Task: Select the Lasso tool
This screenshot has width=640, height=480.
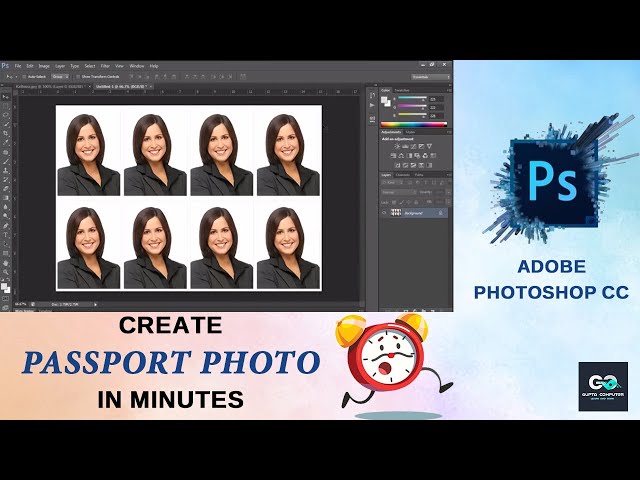Action: coord(6,115)
